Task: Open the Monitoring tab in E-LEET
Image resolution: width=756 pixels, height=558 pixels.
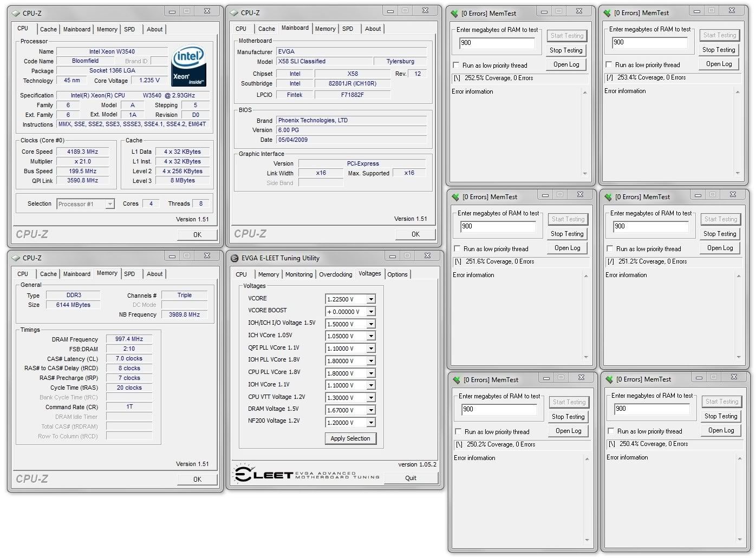Action: 299,274
